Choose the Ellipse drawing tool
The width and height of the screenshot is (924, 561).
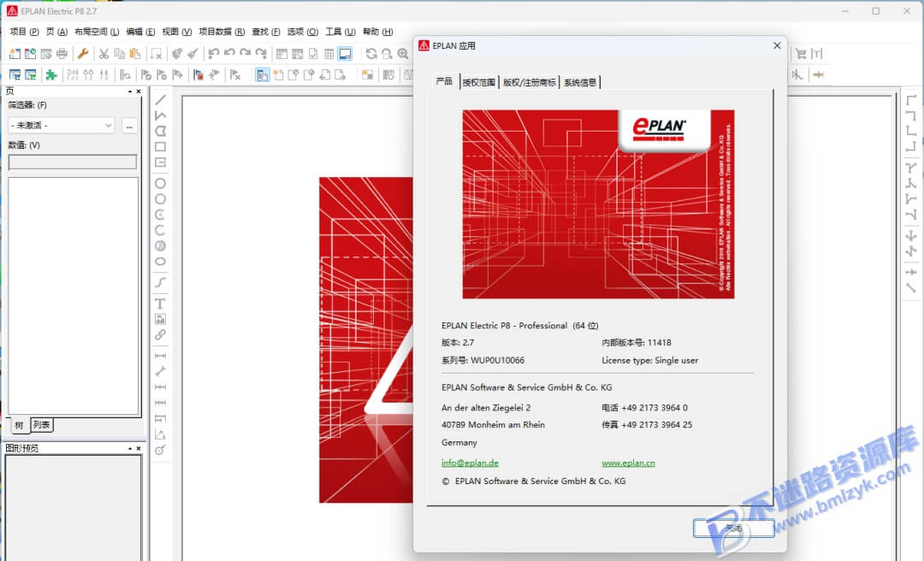pyautogui.click(x=160, y=261)
